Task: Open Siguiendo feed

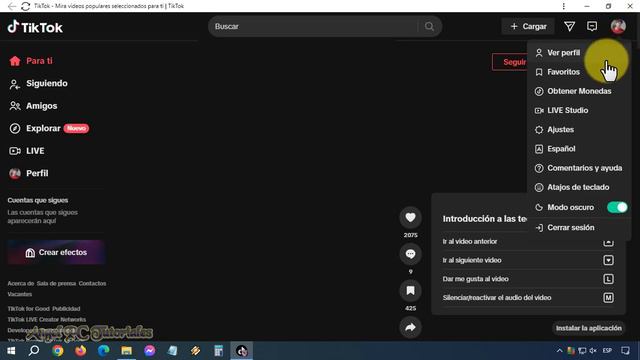Action: tap(38, 84)
